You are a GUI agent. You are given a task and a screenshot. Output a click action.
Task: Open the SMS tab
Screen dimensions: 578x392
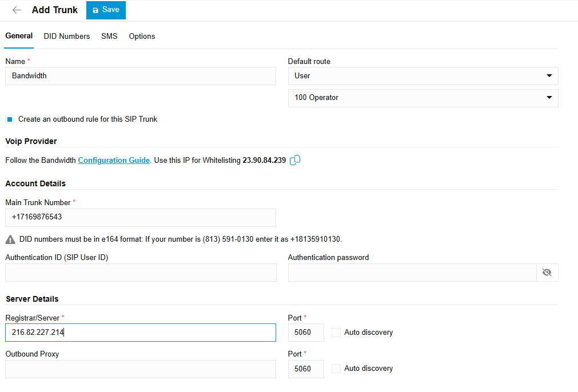point(109,36)
